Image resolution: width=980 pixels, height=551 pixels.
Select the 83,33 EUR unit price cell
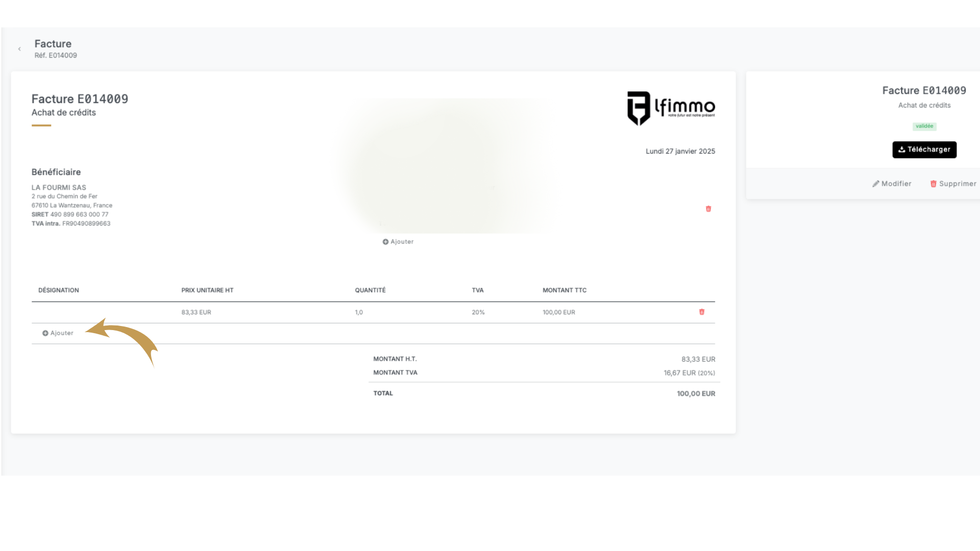tap(196, 312)
